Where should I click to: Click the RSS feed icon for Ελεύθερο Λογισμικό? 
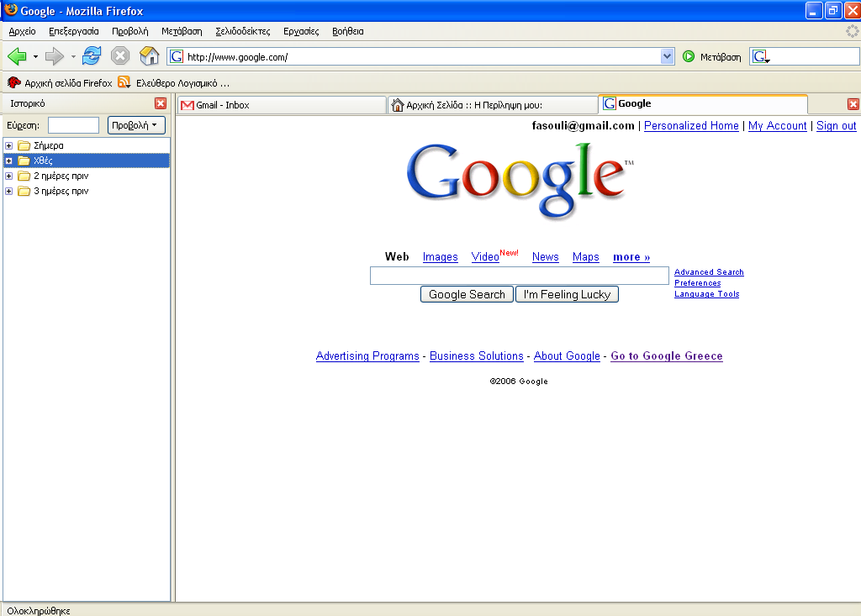coord(124,82)
